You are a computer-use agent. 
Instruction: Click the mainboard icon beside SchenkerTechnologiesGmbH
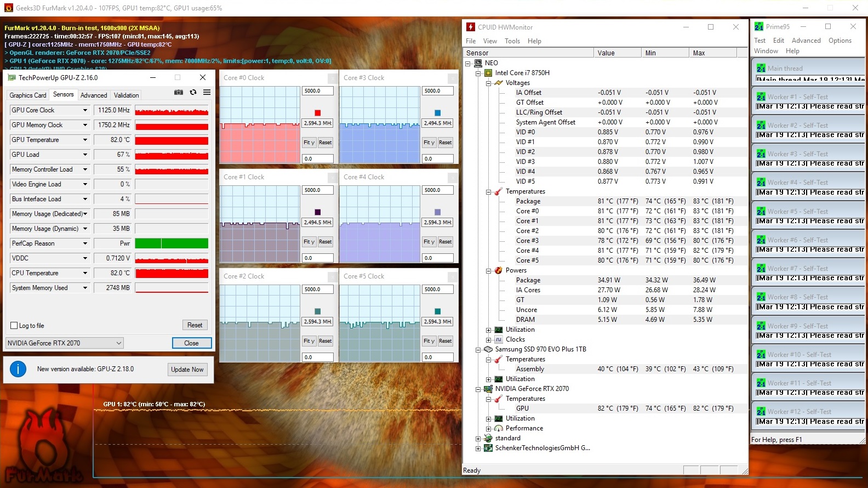[x=488, y=448]
